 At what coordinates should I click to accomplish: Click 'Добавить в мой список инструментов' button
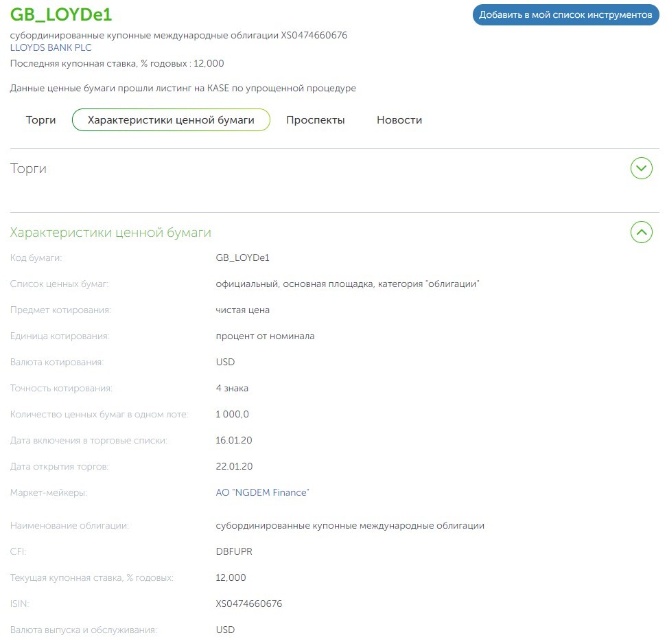point(565,14)
